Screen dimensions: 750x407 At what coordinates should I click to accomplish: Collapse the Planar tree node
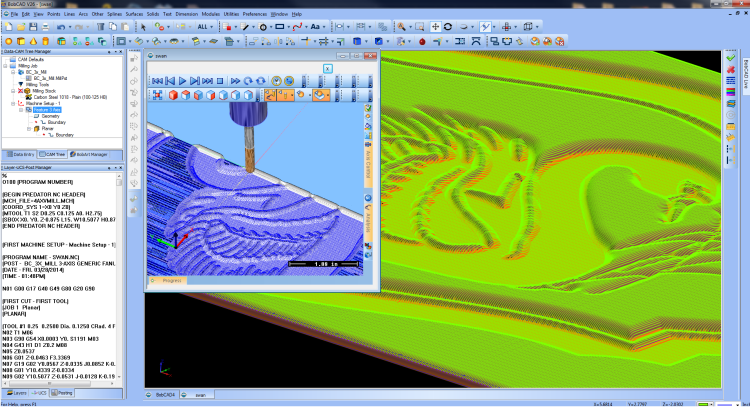tap(29, 129)
